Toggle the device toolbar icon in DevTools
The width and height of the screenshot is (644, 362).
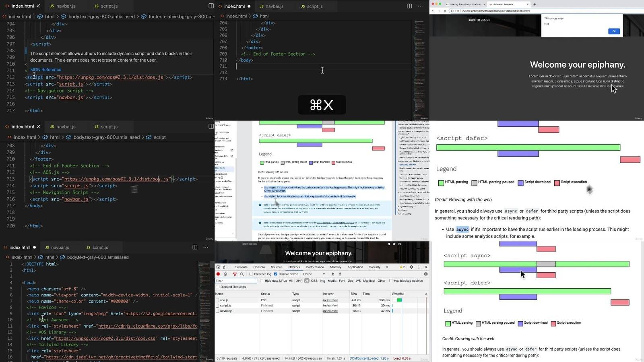(225, 267)
